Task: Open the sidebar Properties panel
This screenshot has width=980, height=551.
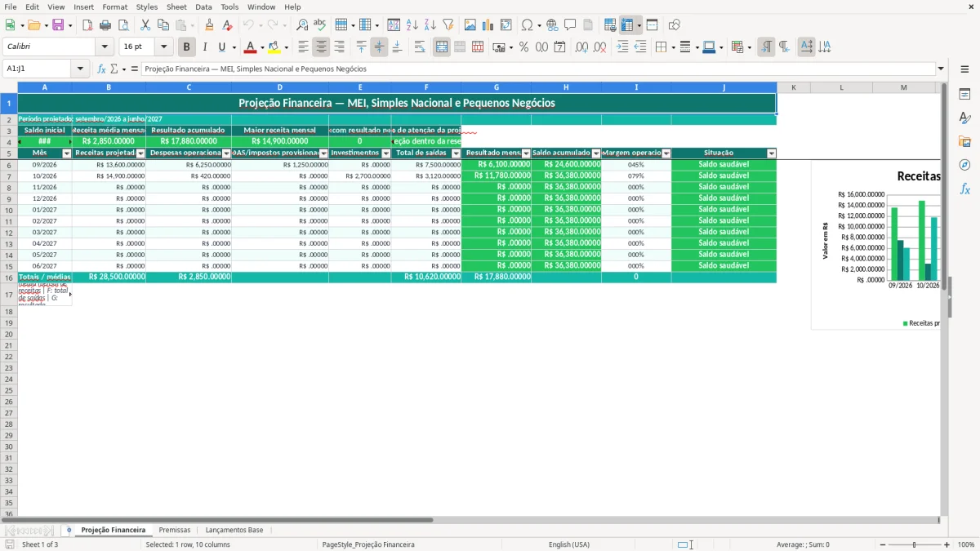Action: [964, 95]
